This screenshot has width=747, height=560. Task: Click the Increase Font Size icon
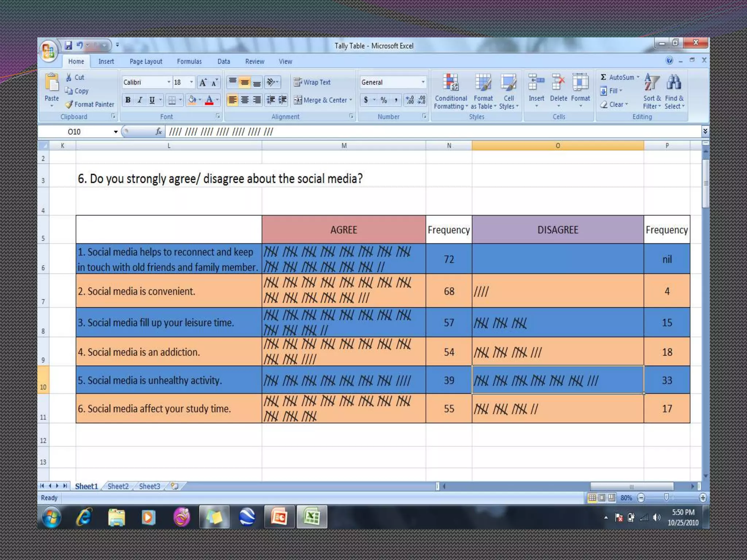203,82
